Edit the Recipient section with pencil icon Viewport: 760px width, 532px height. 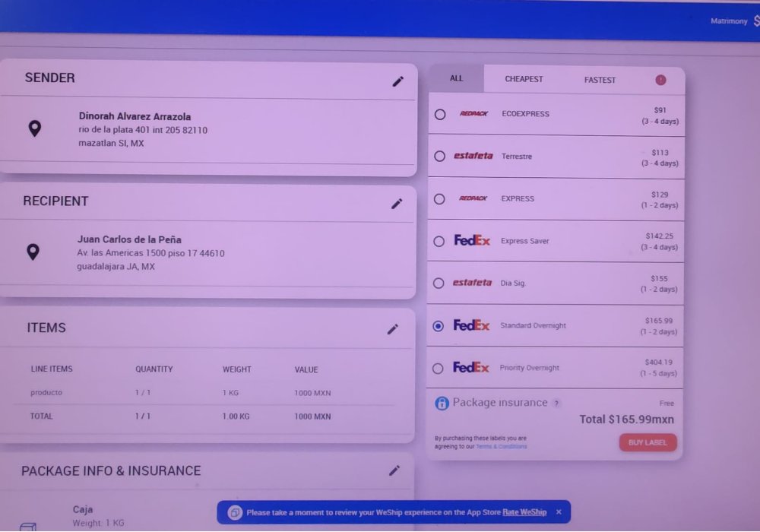click(397, 204)
